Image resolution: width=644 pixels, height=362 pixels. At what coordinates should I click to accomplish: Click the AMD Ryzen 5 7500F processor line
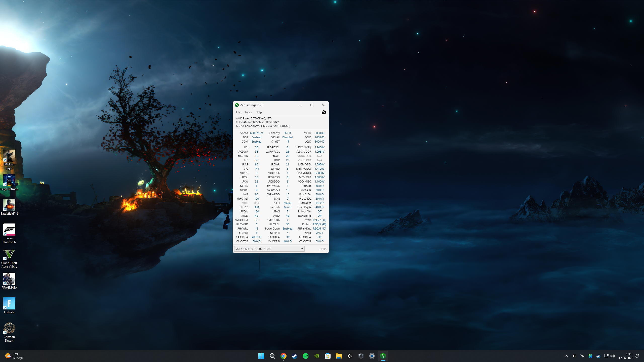[254, 118]
